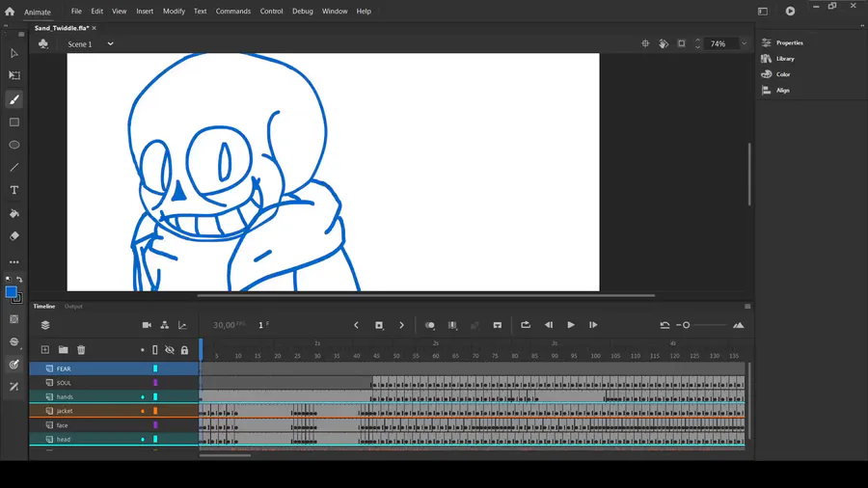Open the Control menu
Image resolution: width=868 pixels, height=488 pixels.
271,11
